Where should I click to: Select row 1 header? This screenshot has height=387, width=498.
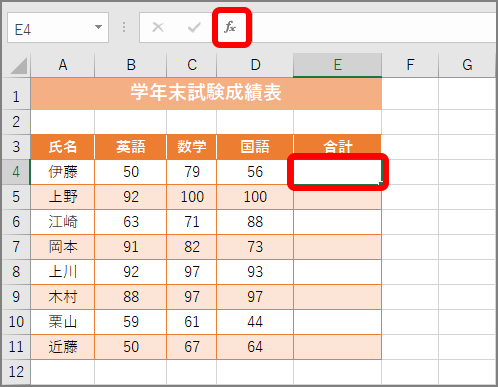[x=16, y=94]
